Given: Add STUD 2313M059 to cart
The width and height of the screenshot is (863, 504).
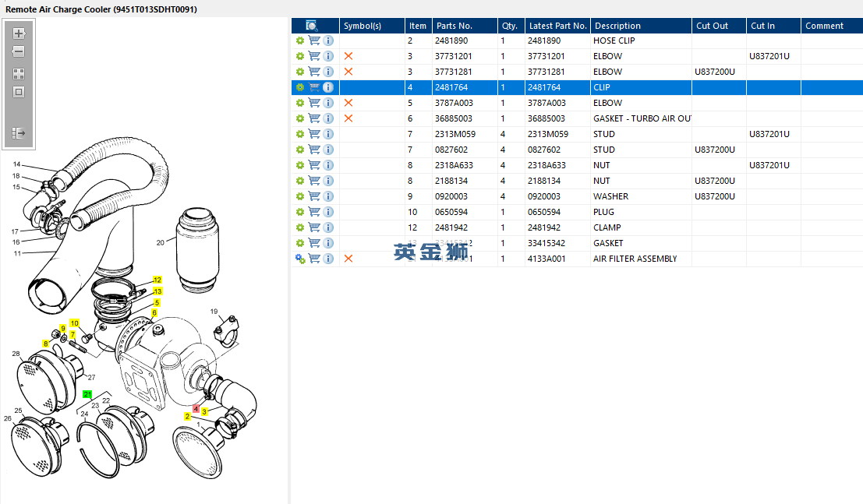Looking at the screenshot, I should coord(314,134).
